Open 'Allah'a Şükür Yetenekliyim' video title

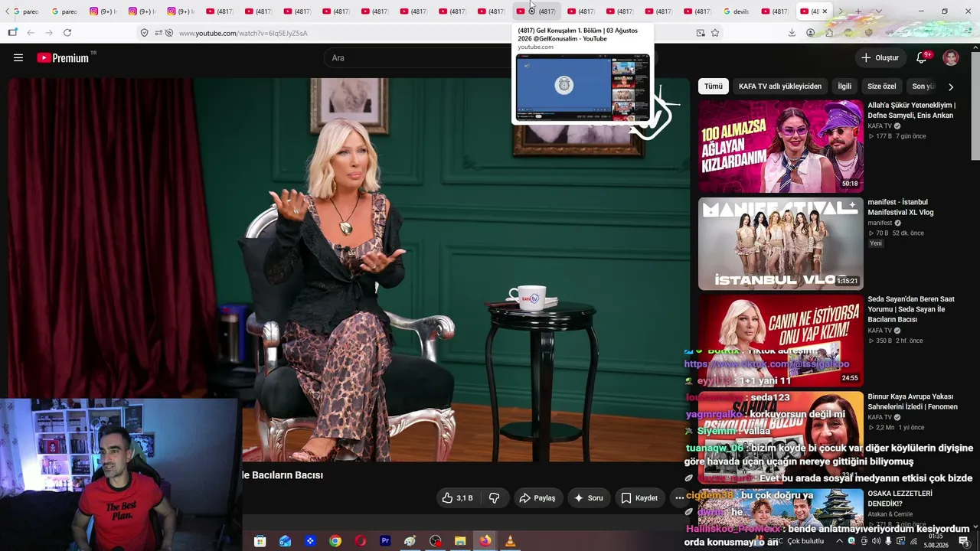coord(912,110)
